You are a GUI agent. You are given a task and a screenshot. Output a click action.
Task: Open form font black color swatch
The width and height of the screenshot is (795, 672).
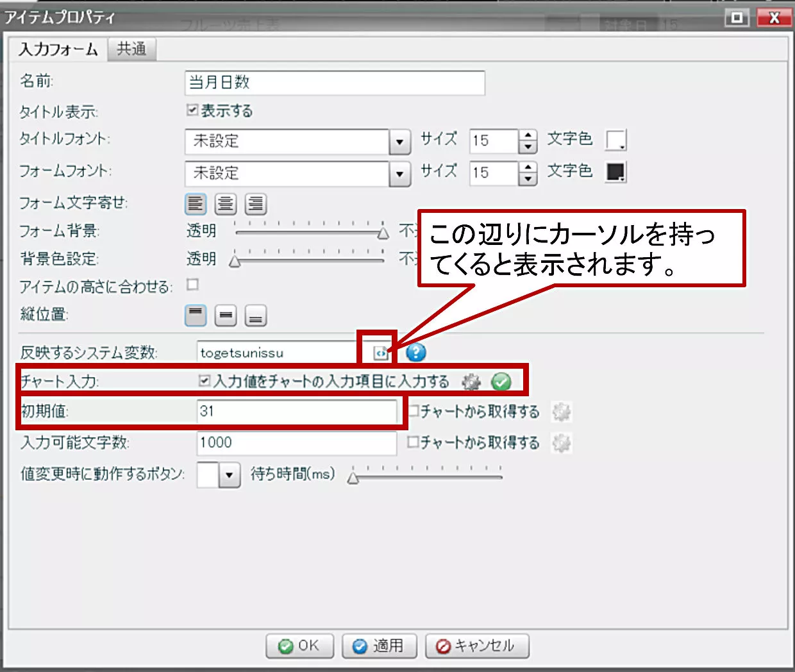tap(615, 172)
